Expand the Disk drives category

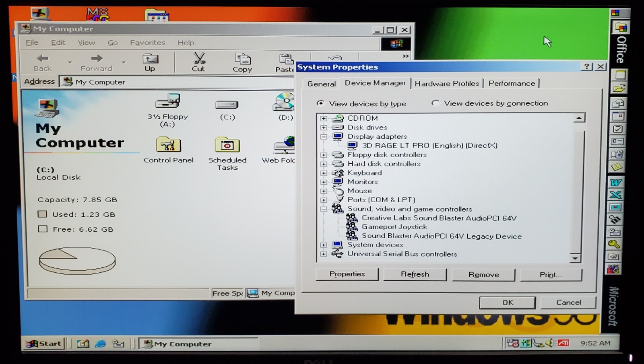coord(324,128)
